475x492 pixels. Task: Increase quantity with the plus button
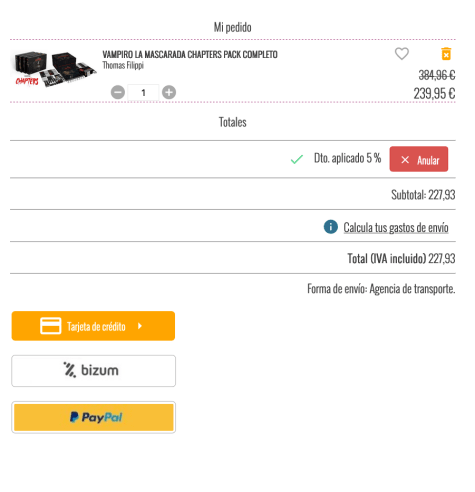(169, 92)
